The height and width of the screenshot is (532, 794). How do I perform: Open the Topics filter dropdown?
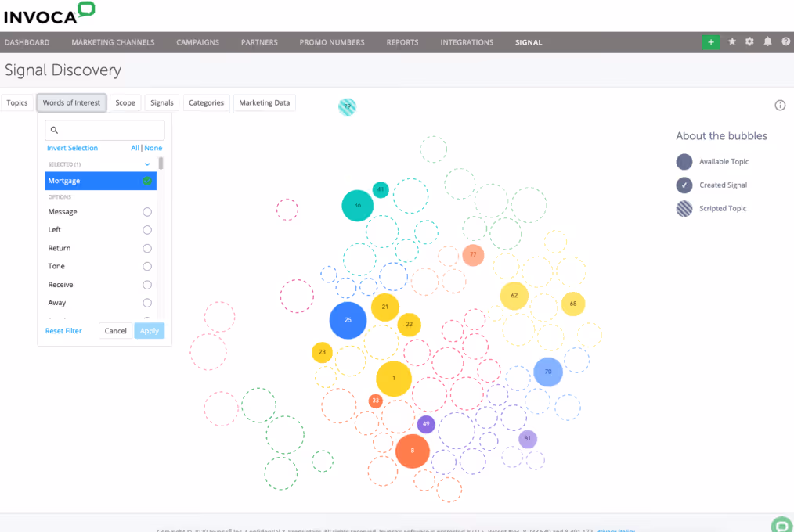pos(17,102)
